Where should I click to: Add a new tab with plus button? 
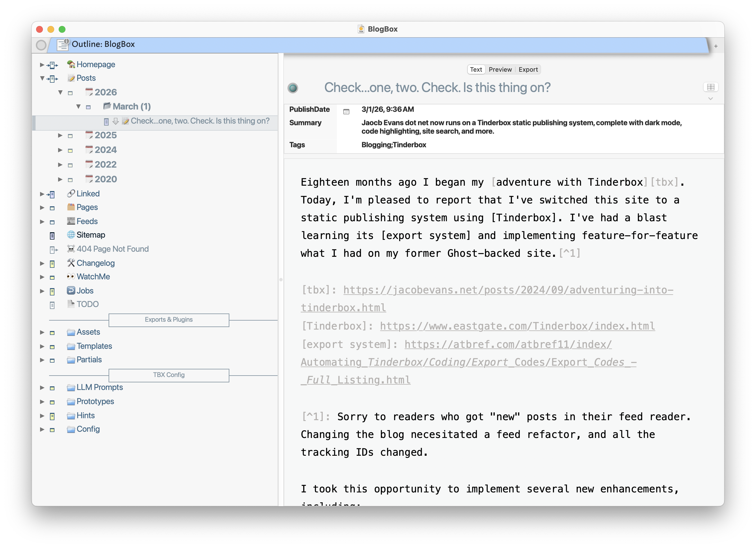pos(715,46)
